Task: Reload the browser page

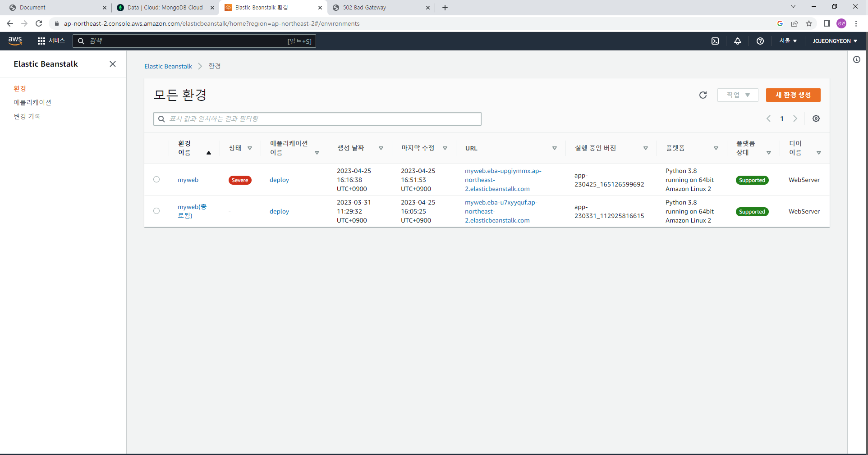Action: click(39, 23)
